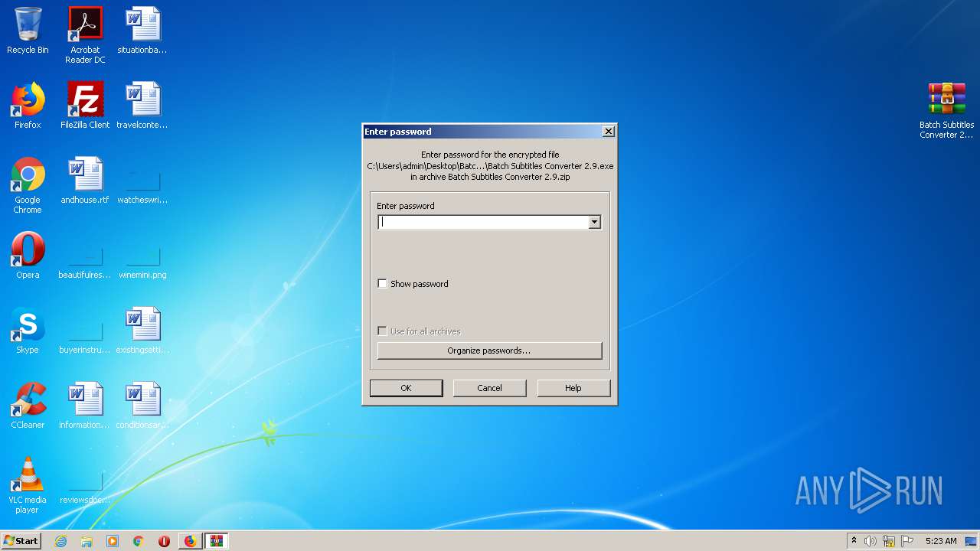The image size is (980, 551).
Task: Click Chrome icon in taskbar
Action: (139, 541)
